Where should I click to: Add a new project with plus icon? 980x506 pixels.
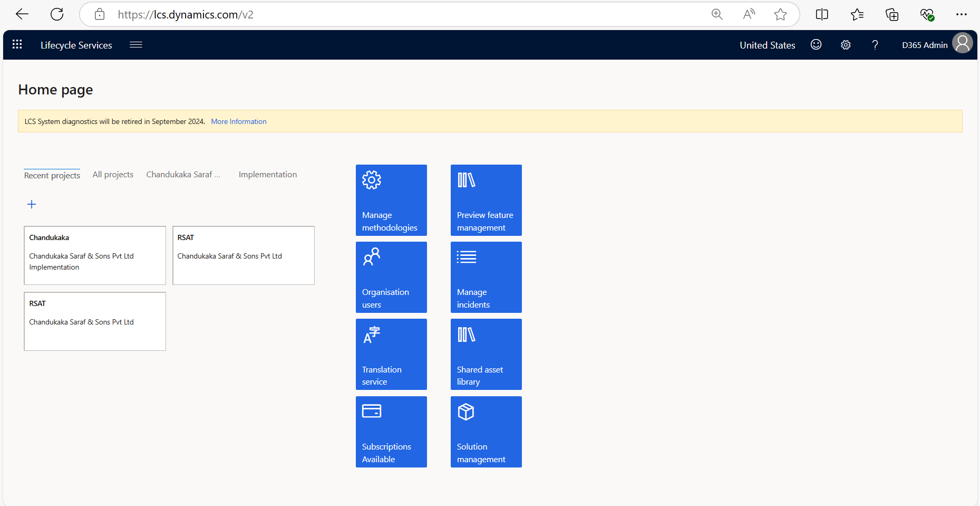tap(32, 204)
